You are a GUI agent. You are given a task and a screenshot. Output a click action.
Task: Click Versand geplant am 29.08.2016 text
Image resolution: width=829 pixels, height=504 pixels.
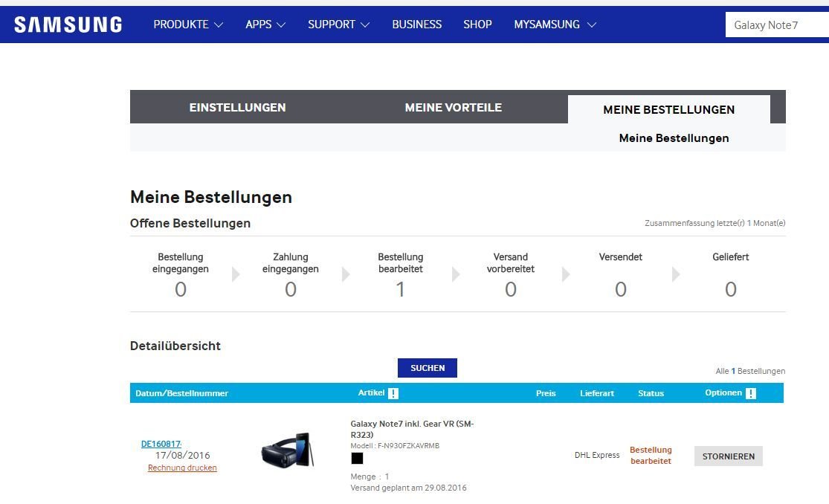[409, 488]
